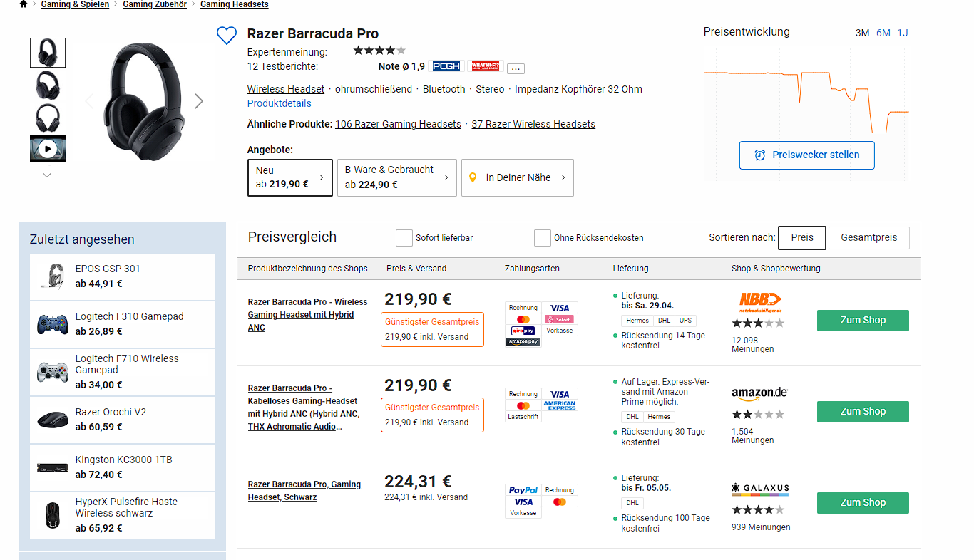Open EPOS GSP 301 recently viewed item
The width and height of the screenshot is (974, 560).
pyautogui.click(x=123, y=276)
